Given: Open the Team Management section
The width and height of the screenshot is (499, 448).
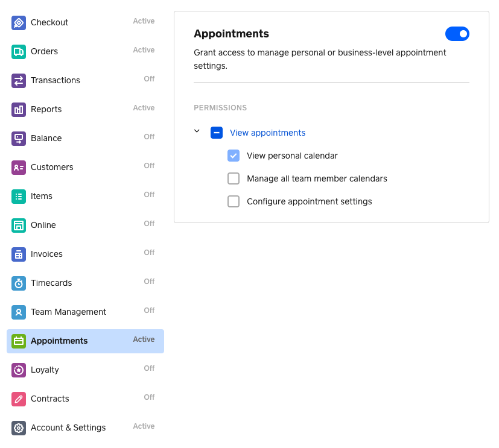Looking at the screenshot, I should click(85, 312).
